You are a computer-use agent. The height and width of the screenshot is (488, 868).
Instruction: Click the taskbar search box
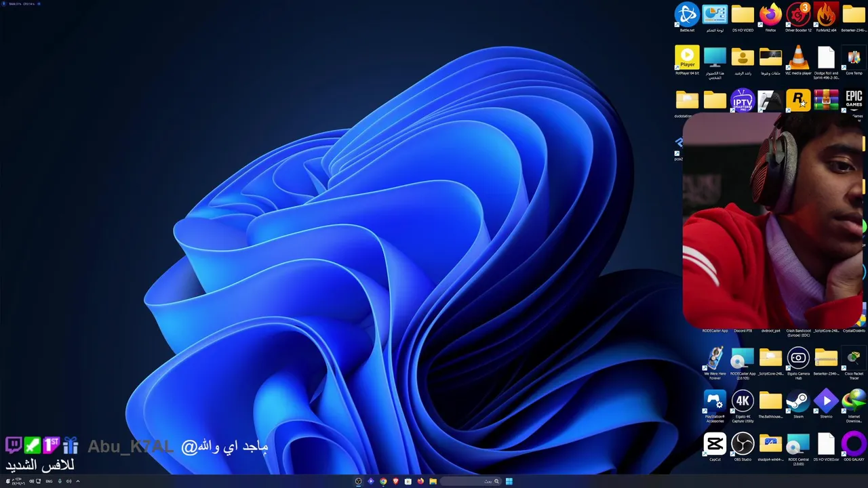click(470, 481)
